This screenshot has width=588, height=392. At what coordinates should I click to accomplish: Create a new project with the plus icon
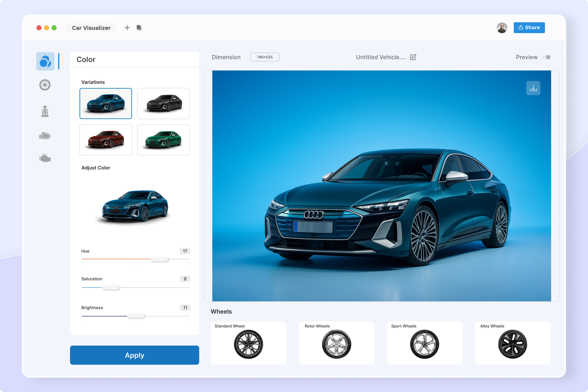127,27
